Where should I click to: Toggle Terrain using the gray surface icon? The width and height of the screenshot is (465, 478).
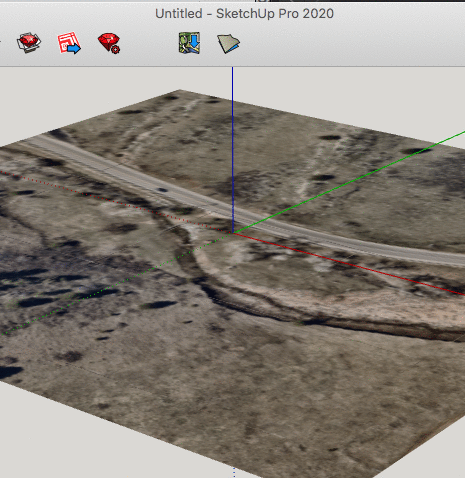pyautogui.click(x=229, y=43)
